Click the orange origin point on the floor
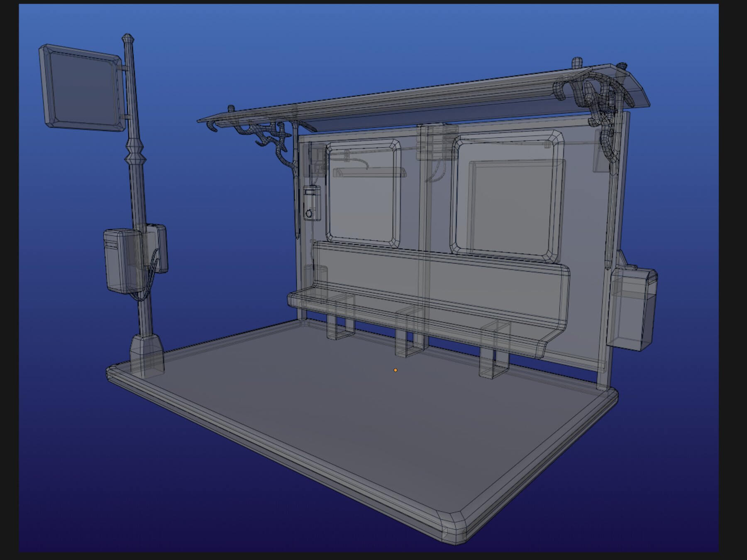This screenshot has width=747, height=560. [395, 370]
